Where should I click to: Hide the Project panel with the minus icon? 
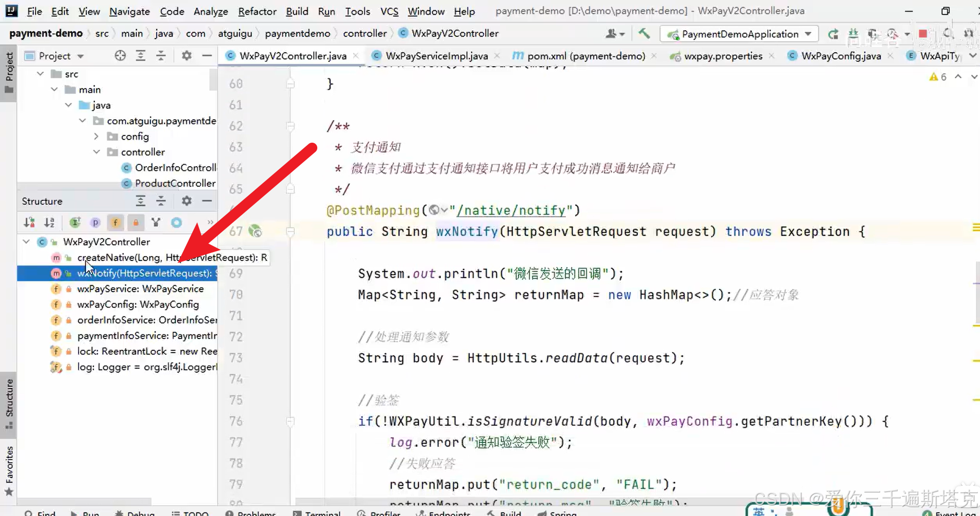point(207,56)
